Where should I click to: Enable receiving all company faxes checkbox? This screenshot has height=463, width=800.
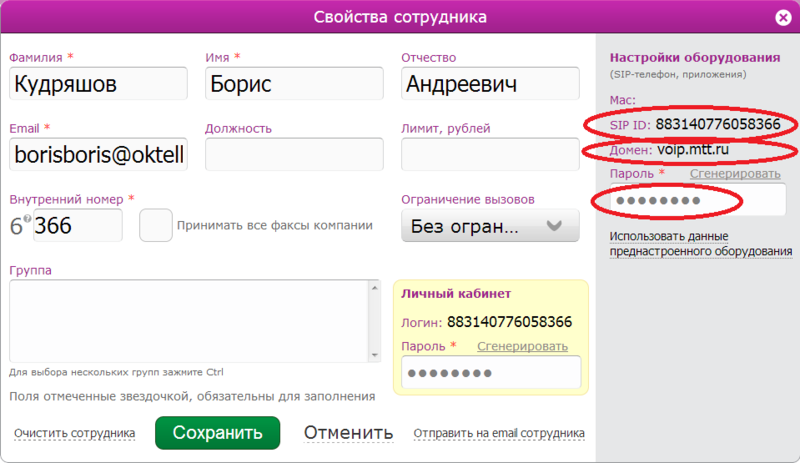pos(155,225)
